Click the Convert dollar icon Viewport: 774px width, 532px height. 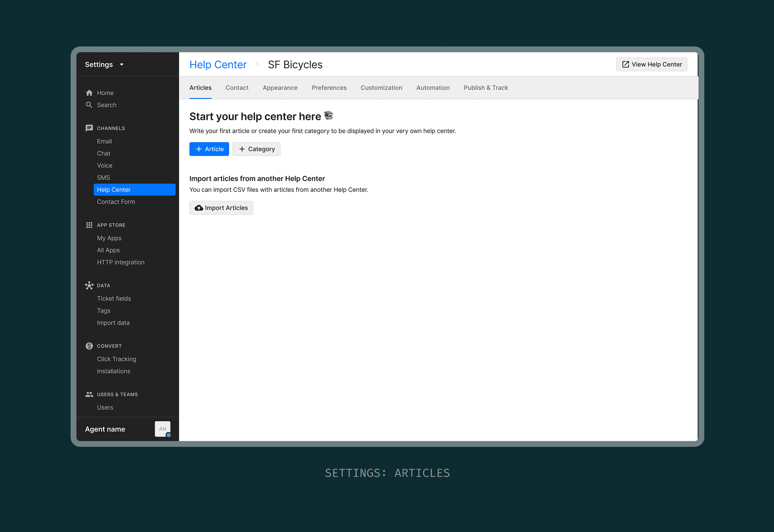point(89,346)
